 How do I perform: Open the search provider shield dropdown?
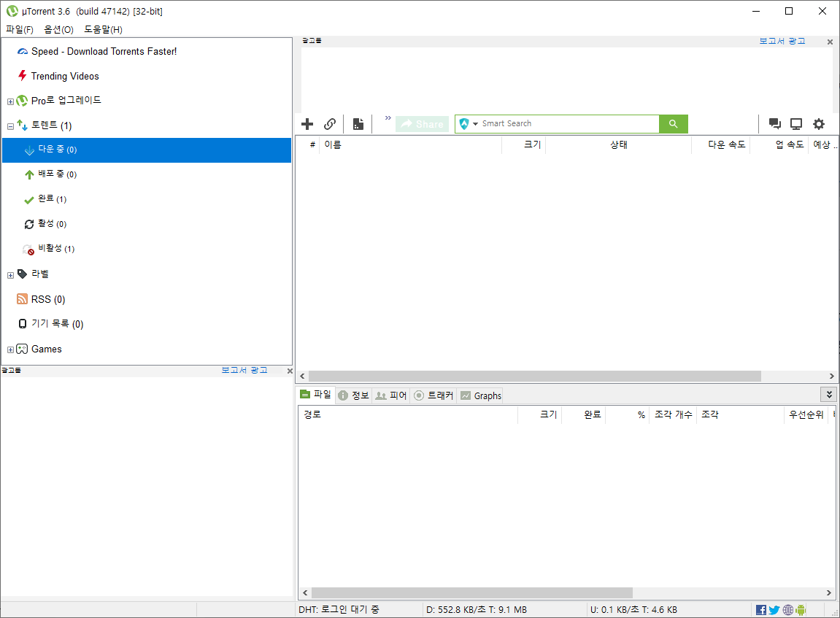click(x=469, y=124)
